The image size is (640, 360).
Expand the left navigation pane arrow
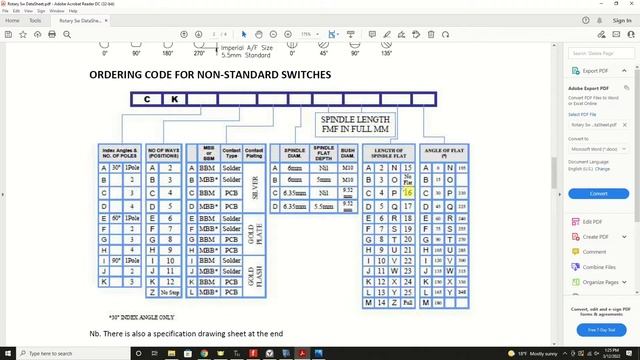tap(3, 194)
